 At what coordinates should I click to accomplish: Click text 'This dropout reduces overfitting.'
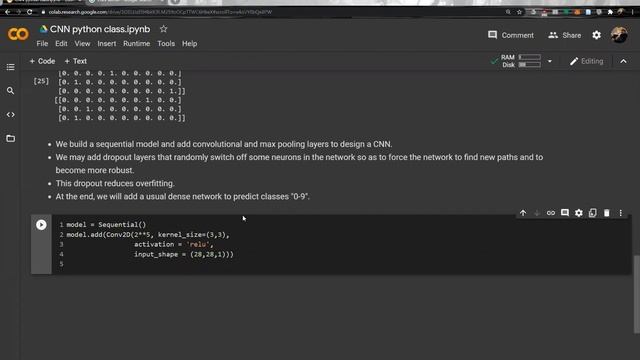[x=115, y=183]
